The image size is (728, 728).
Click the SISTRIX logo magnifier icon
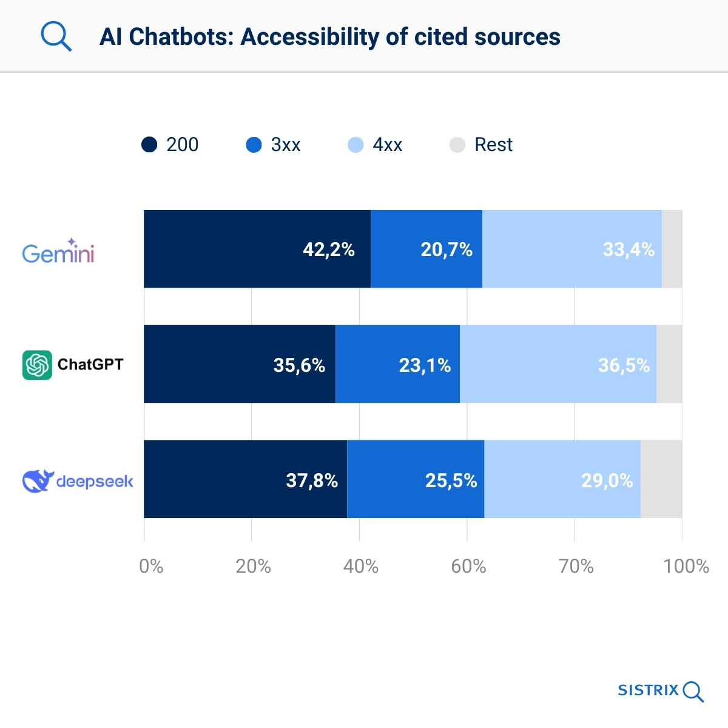tap(693, 692)
